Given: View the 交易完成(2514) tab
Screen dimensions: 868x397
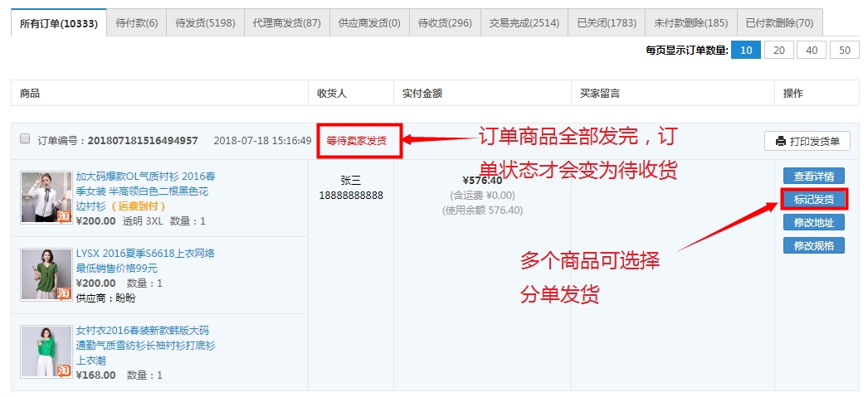Looking at the screenshot, I should click(524, 23).
